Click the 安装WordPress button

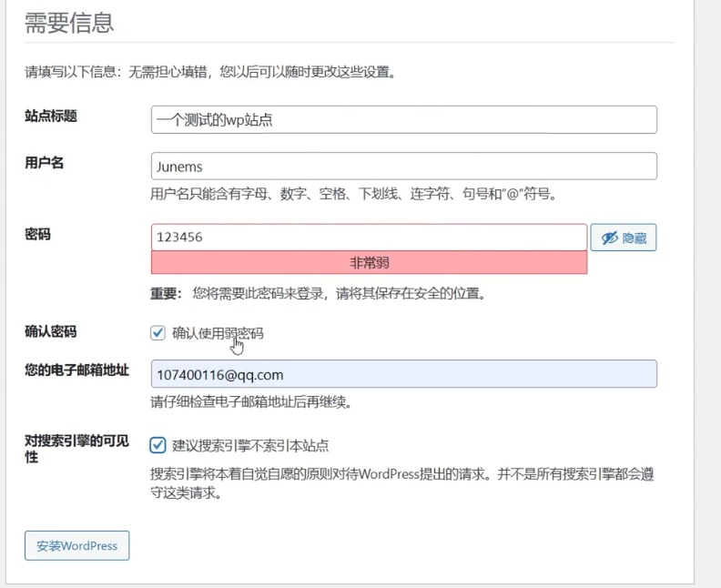(77, 546)
